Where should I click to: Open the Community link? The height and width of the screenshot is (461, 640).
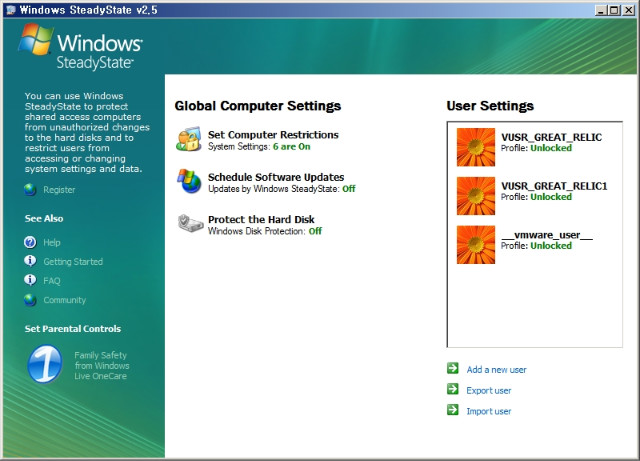pos(64,300)
